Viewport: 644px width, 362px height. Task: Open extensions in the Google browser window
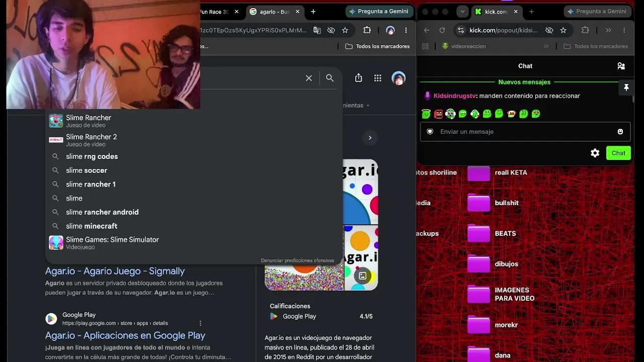tap(367, 30)
